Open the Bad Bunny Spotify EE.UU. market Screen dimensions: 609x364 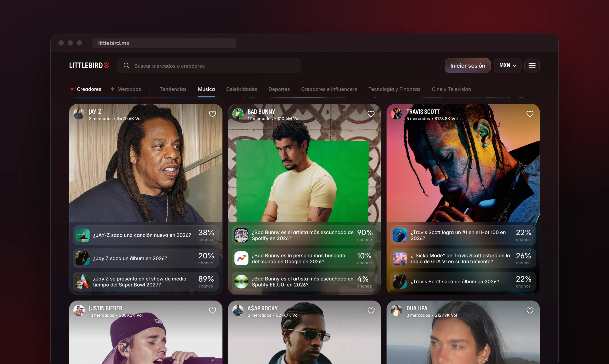point(304,282)
